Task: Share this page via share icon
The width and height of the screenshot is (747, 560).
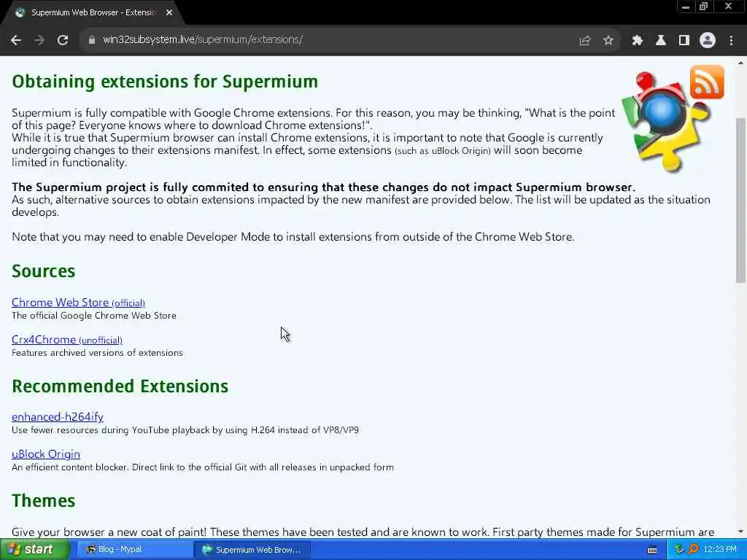Action: [585, 41]
